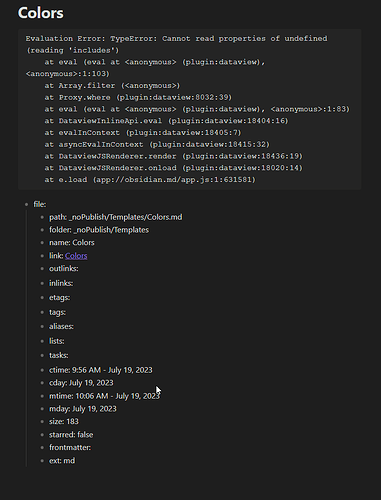Click the 'at Proxy.where (plugin:dataview:8032:39)' line

[x=138, y=97]
